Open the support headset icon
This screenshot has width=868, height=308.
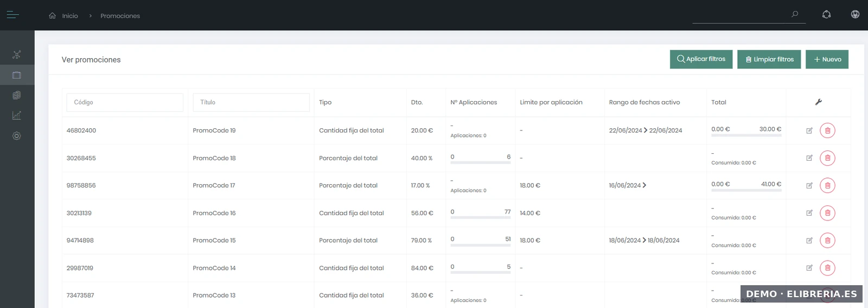(826, 15)
